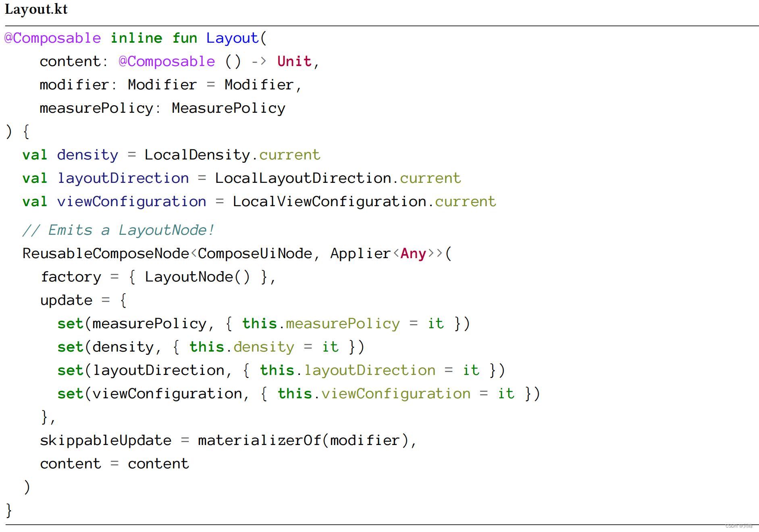Click 'this.measurePolicy' property assignment
The width and height of the screenshot is (759, 532).
321,324
